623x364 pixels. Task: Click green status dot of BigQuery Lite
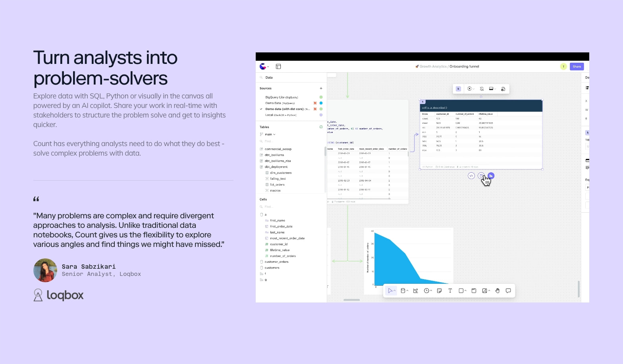321,97
